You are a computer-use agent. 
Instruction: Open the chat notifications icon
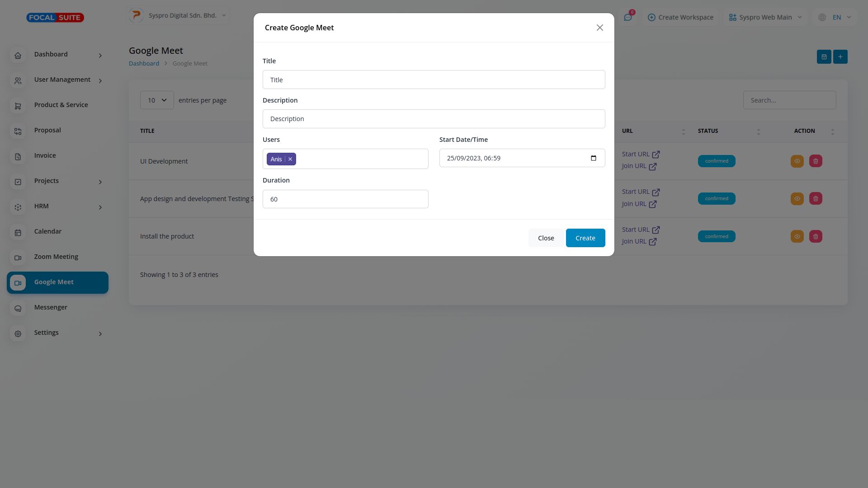click(x=628, y=18)
